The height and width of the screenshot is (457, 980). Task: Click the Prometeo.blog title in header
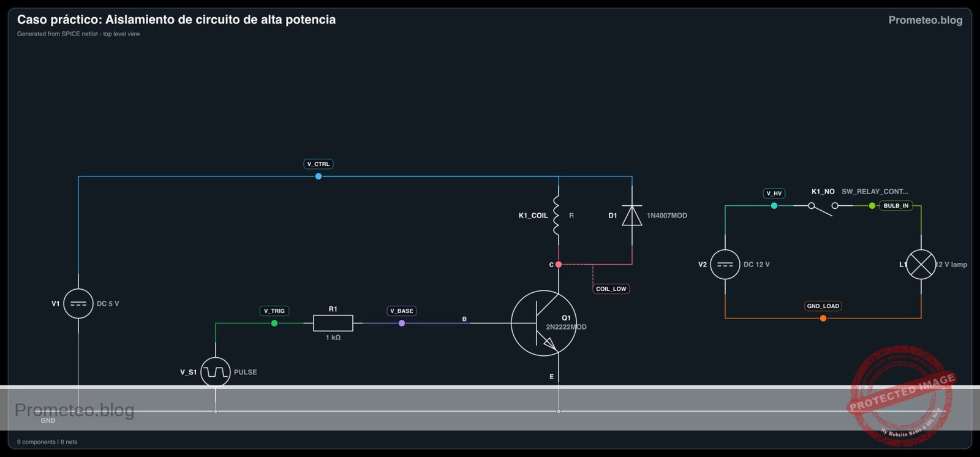925,20
